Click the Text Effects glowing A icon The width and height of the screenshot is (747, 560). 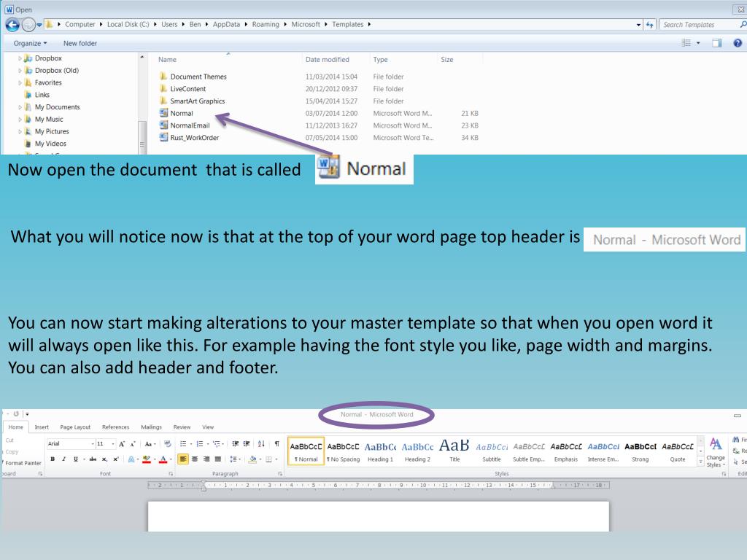point(131,459)
